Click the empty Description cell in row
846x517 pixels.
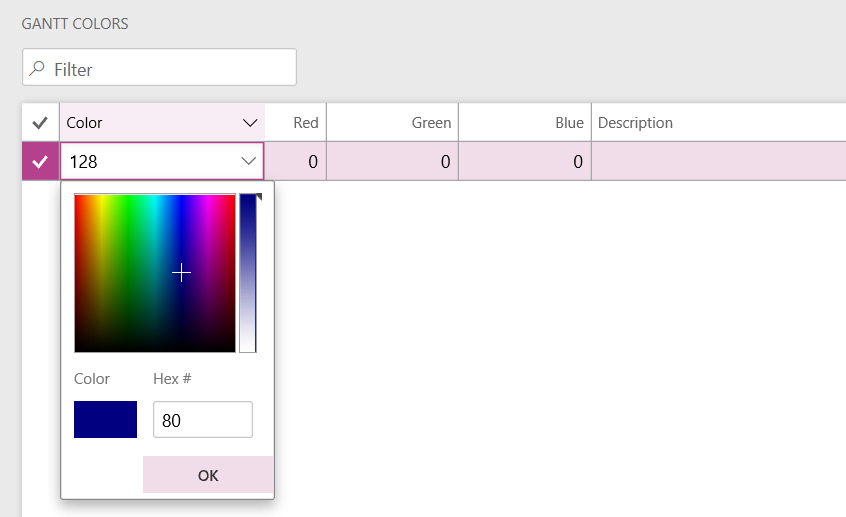point(718,161)
